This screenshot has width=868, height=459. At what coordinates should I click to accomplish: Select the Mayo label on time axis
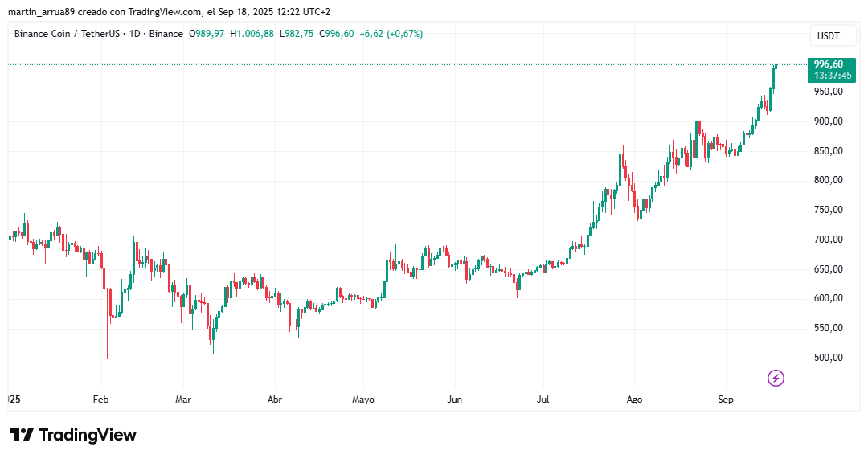pos(363,399)
